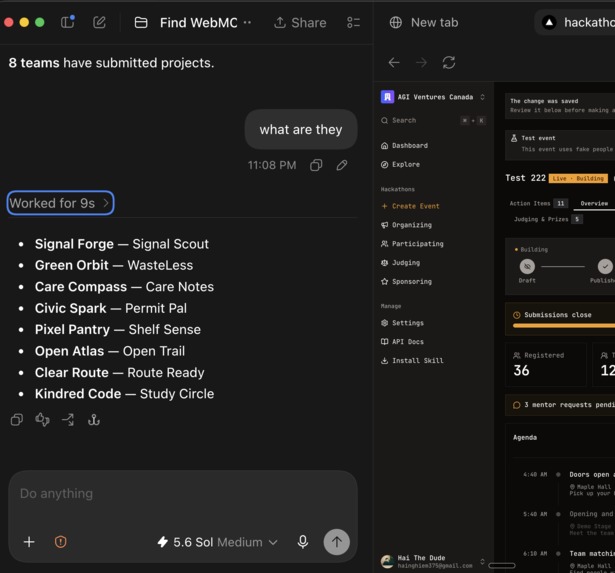Viewport: 615px width, 573px height.
Task: Click the Draft stage circle icon
Action: coord(527,266)
